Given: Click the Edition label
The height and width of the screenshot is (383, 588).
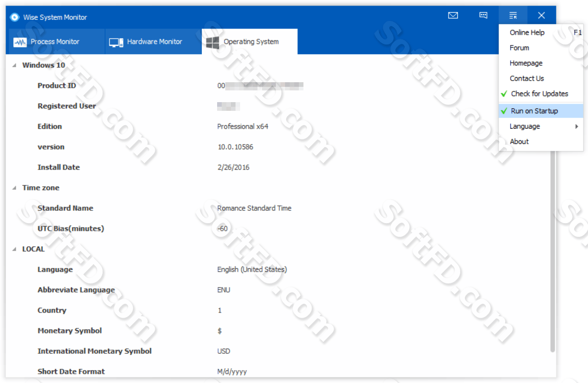Looking at the screenshot, I should coord(50,126).
